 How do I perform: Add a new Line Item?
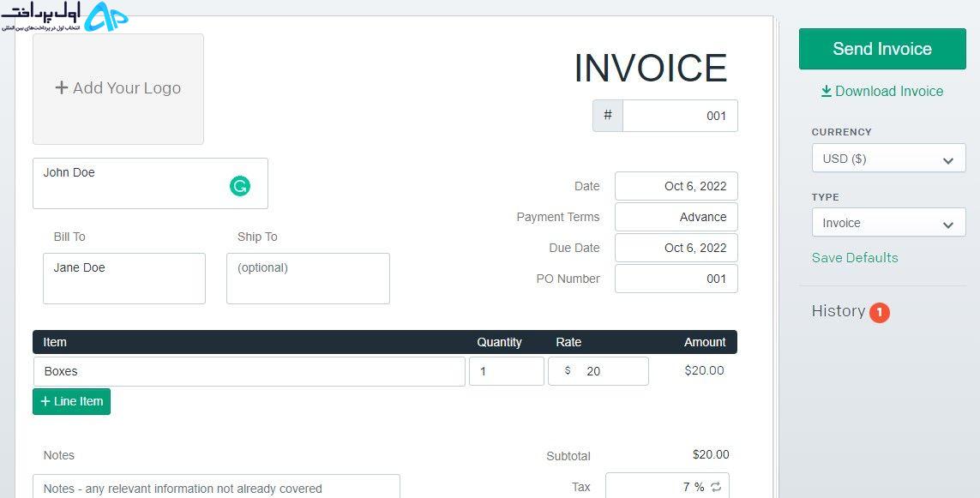71,401
